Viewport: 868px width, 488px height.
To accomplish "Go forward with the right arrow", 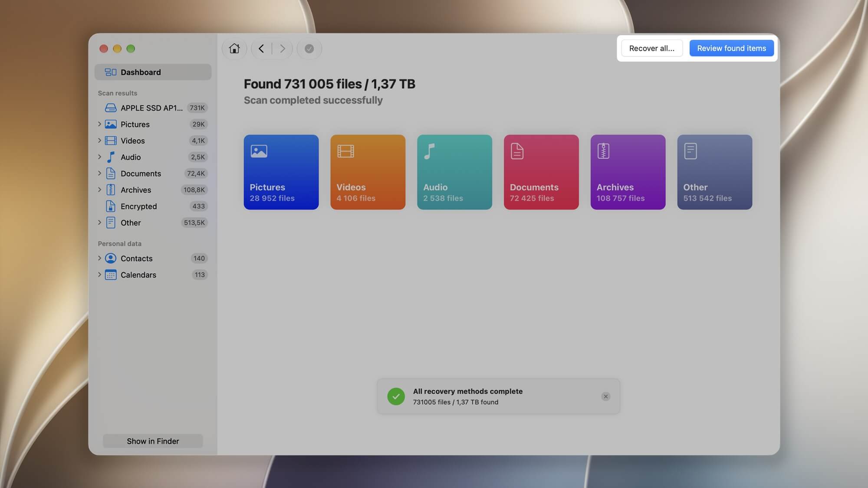I will 283,49.
